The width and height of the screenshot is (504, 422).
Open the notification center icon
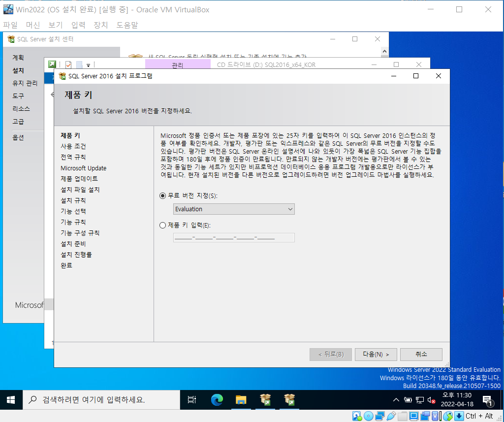point(488,400)
